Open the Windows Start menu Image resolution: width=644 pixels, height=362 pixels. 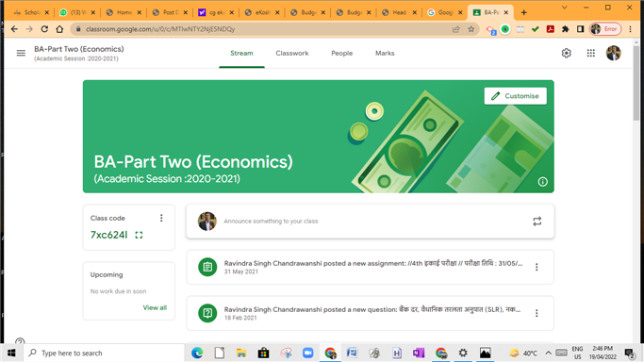pyautogui.click(x=11, y=353)
